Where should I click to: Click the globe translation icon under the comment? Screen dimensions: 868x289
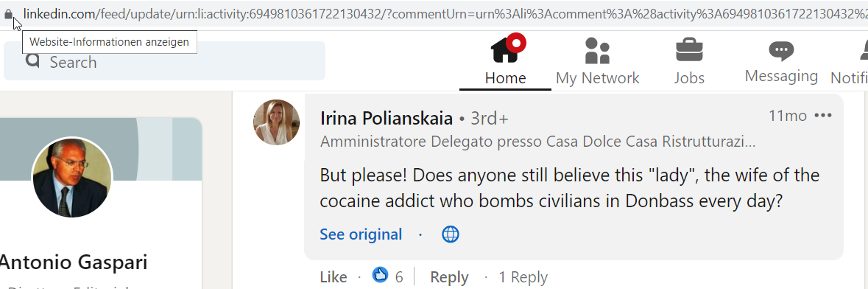click(451, 234)
